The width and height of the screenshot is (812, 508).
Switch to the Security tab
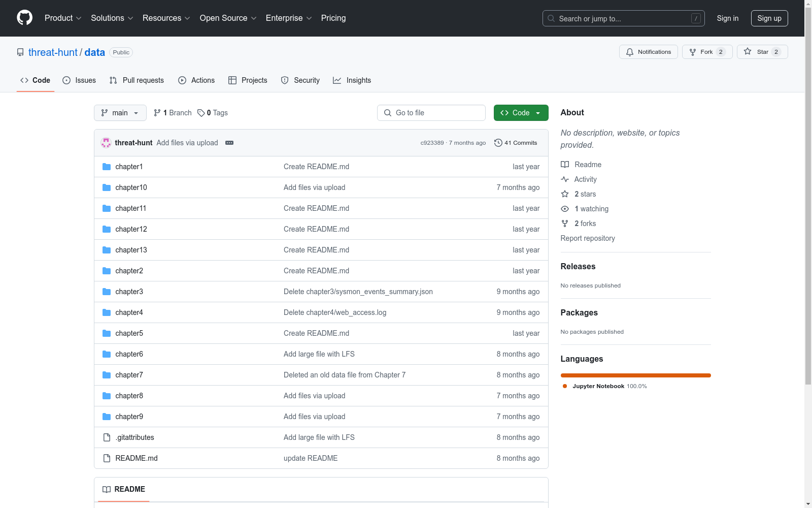(x=300, y=80)
